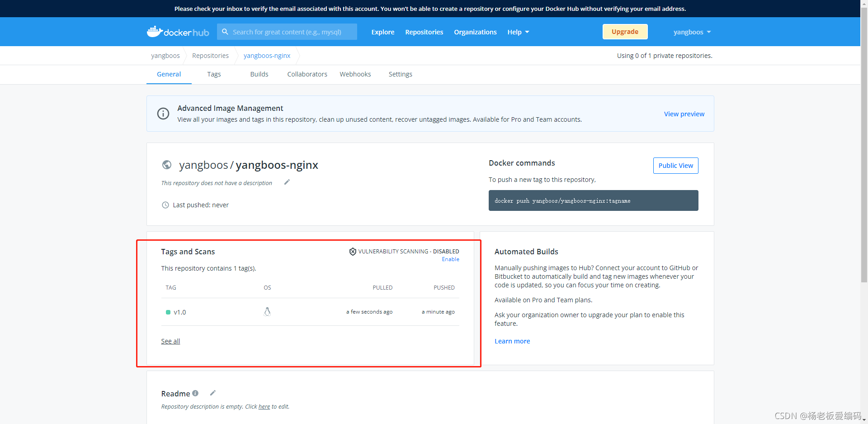Click the Repositories breadcrumb
This screenshot has height=424, width=868.
tap(211, 56)
